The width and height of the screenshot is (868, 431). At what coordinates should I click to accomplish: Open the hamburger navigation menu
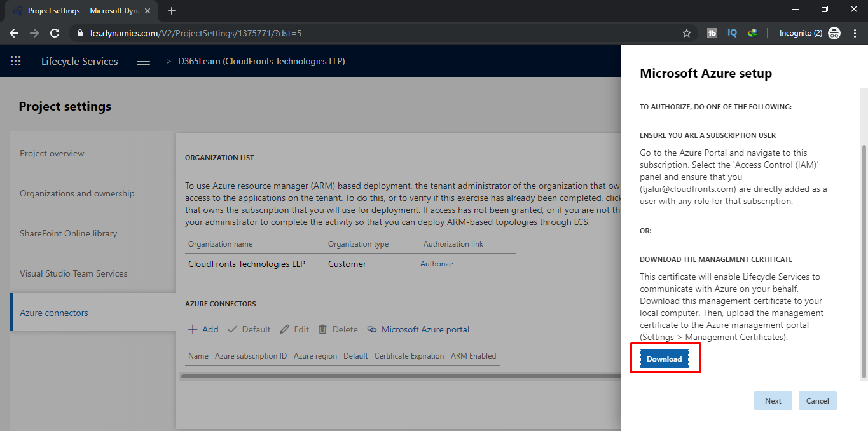(144, 61)
